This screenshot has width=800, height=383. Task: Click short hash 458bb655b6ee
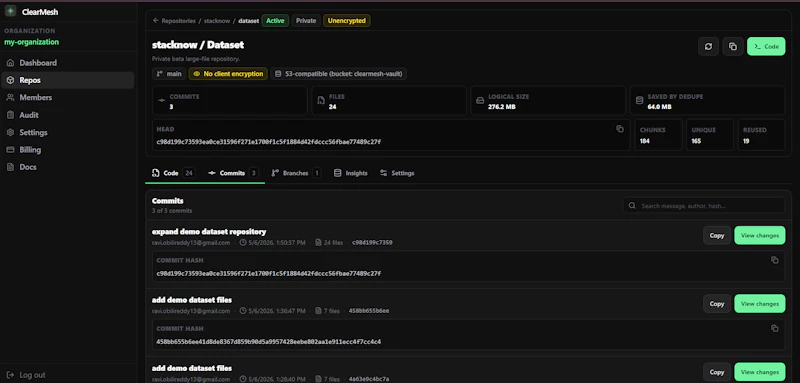point(369,311)
